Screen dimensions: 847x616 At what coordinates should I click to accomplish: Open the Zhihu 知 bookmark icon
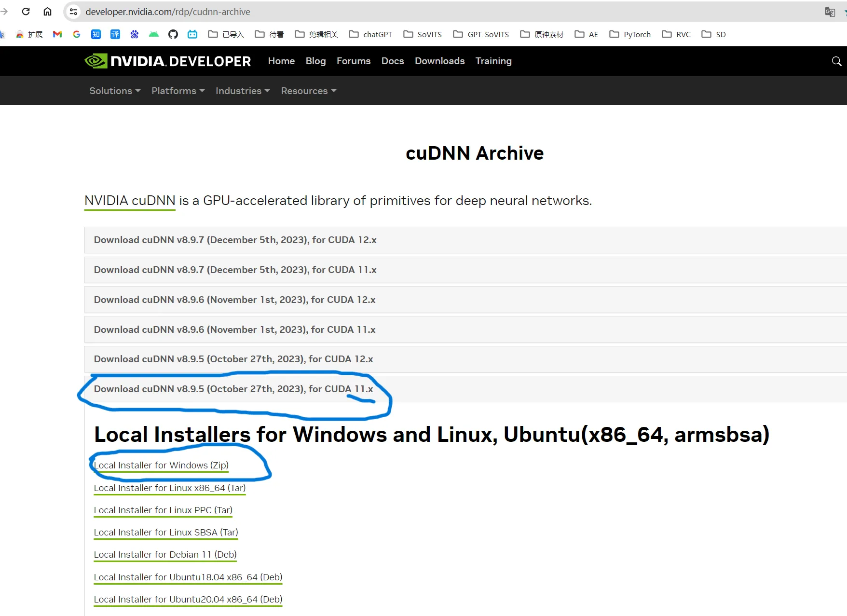tap(96, 34)
